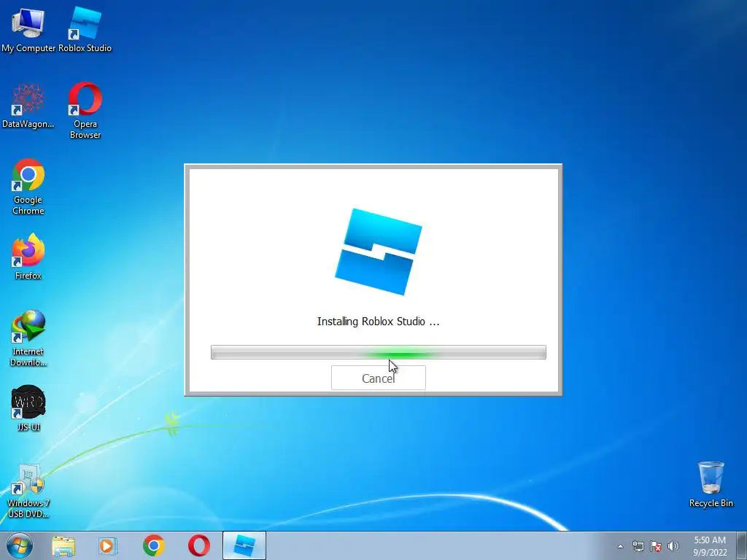This screenshot has width=747, height=560.
Task: Open Windows Explorer from the taskbar
Action: coord(63,545)
